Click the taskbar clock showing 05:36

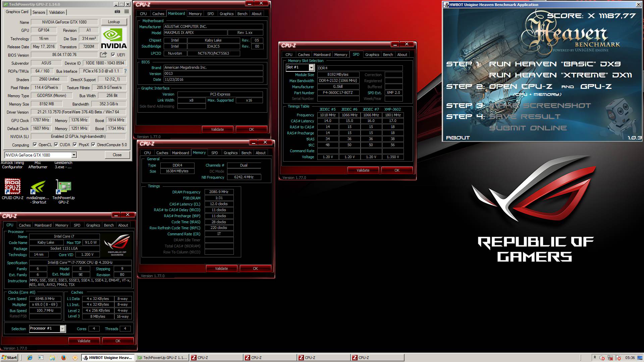point(630,358)
